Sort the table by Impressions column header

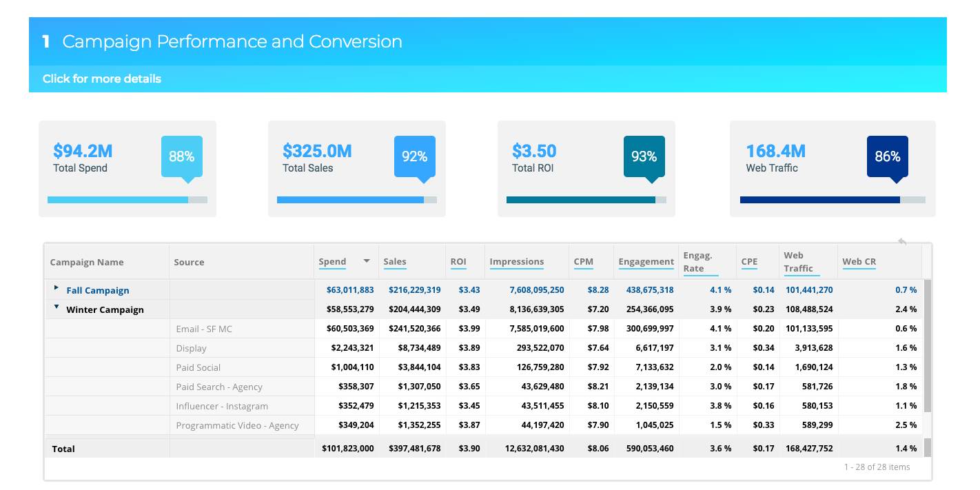(x=516, y=262)
